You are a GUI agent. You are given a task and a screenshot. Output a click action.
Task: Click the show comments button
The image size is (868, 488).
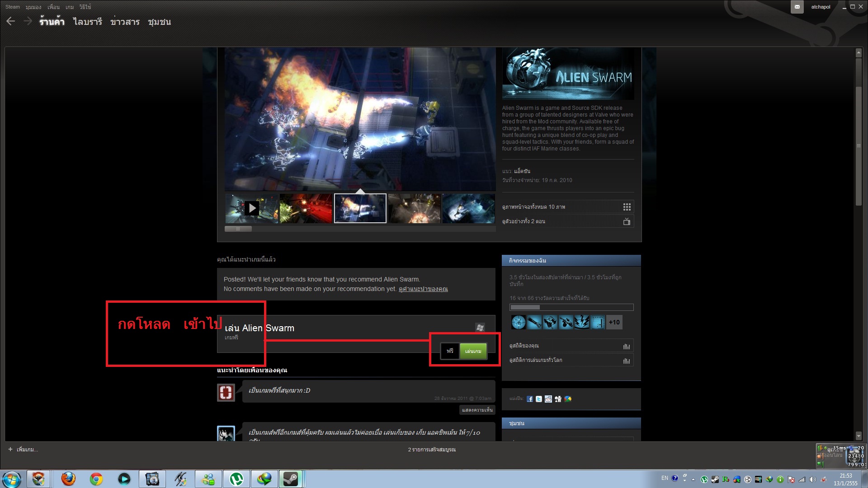477,410
